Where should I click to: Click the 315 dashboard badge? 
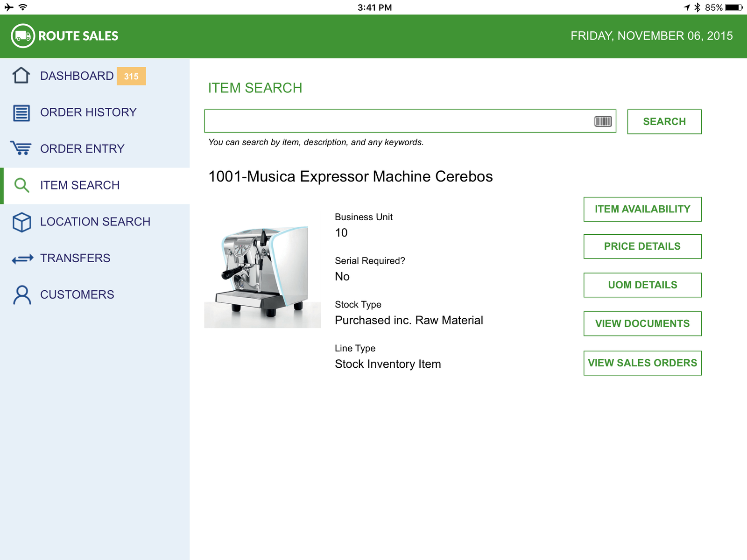[x=131, y=77]
